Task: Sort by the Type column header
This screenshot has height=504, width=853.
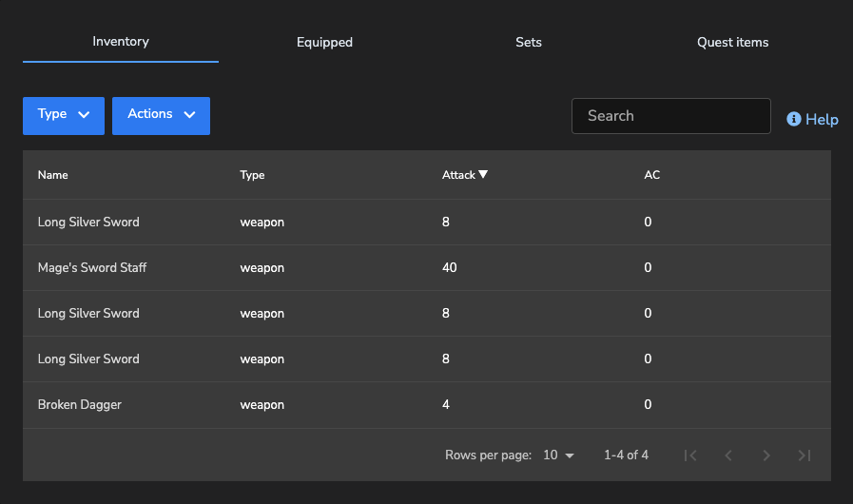Action: coord(252,175)
